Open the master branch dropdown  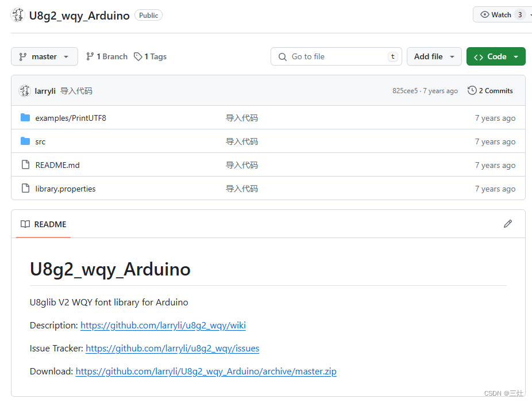pyautogui.click(x=44, y=56)
